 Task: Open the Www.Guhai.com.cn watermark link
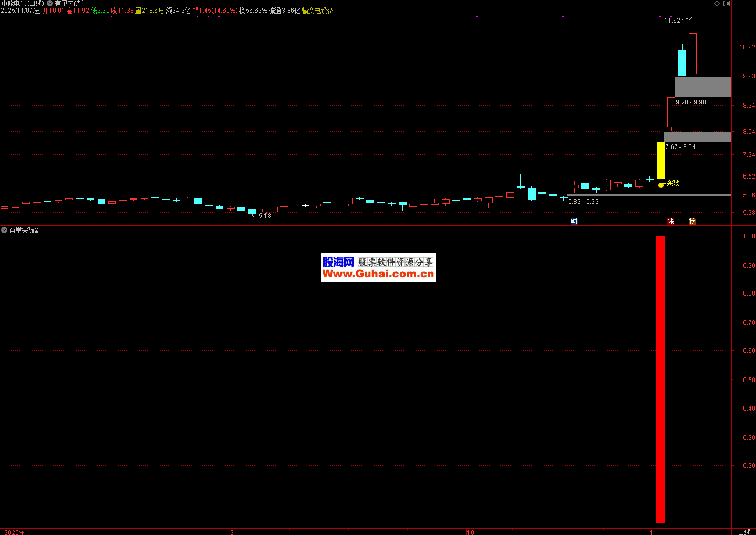pos(378,274)
